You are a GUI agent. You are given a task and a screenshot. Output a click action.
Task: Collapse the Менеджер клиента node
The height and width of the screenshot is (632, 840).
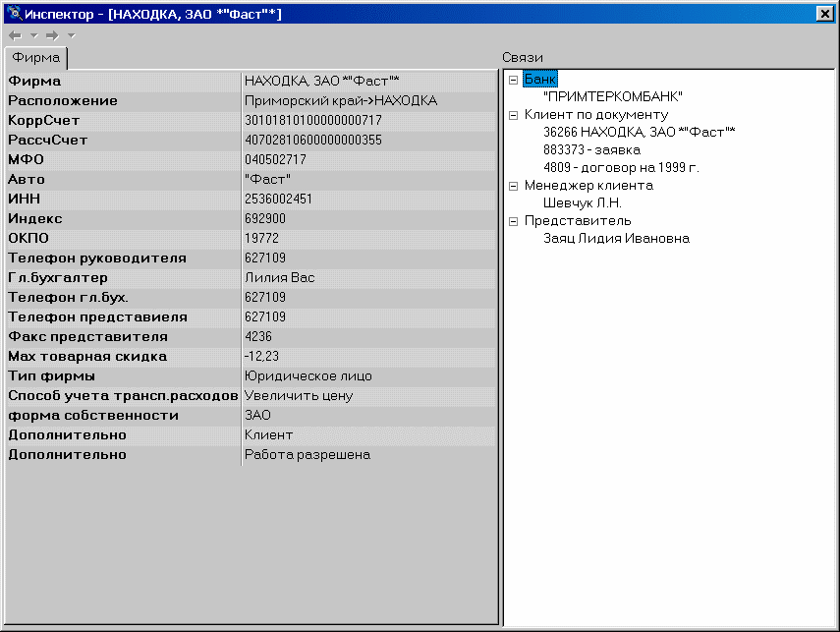click(514, 186)
